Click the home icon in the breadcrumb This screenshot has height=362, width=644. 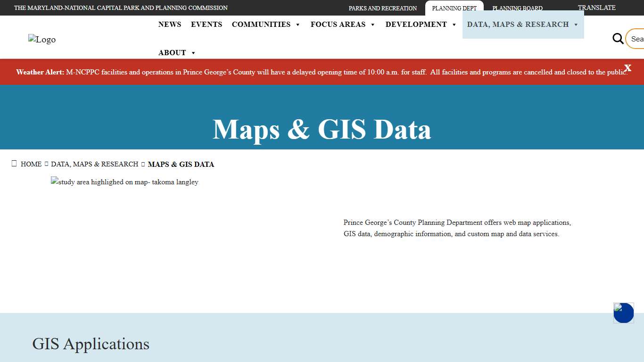tap(14, 163)
